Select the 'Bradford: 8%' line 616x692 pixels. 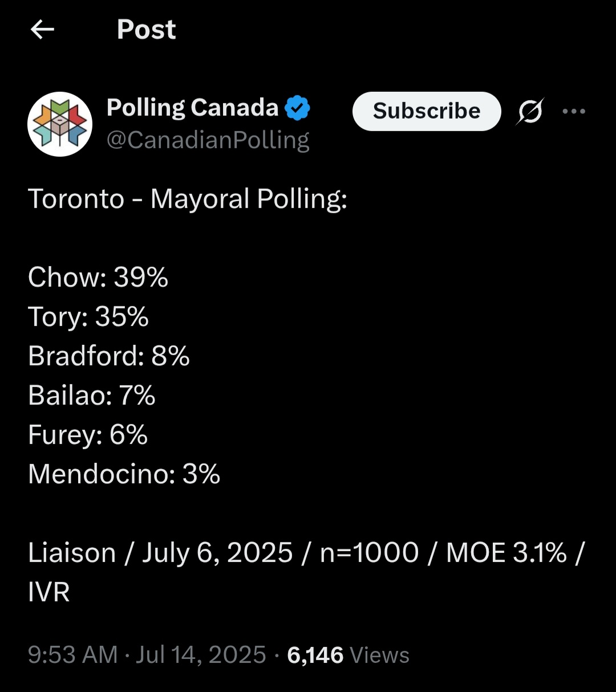point(109,356)
